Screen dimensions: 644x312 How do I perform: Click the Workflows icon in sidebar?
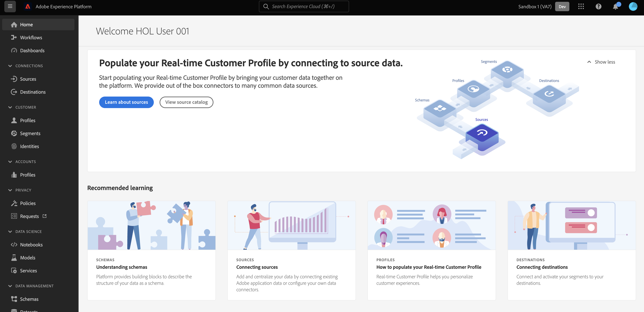[14, 37]
